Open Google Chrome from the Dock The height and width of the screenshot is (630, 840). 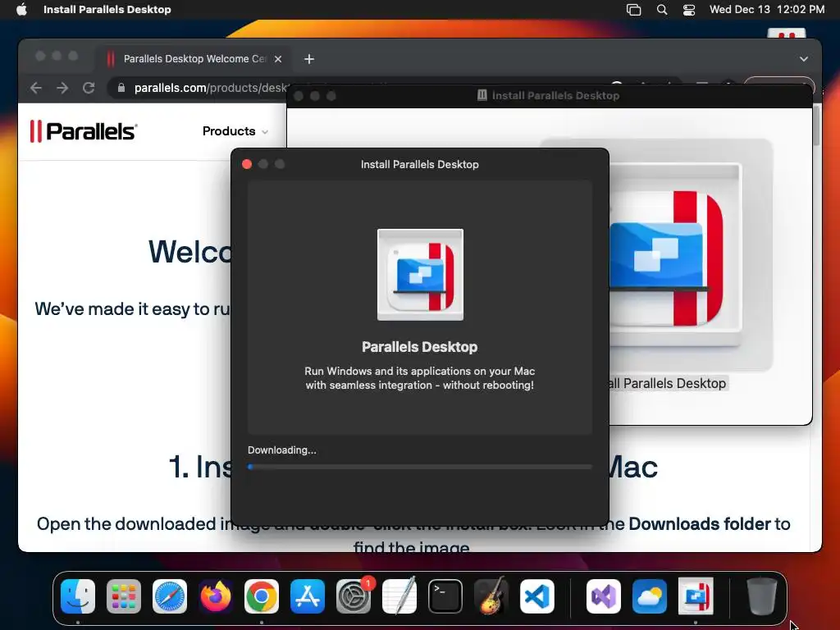click(262, 596)
